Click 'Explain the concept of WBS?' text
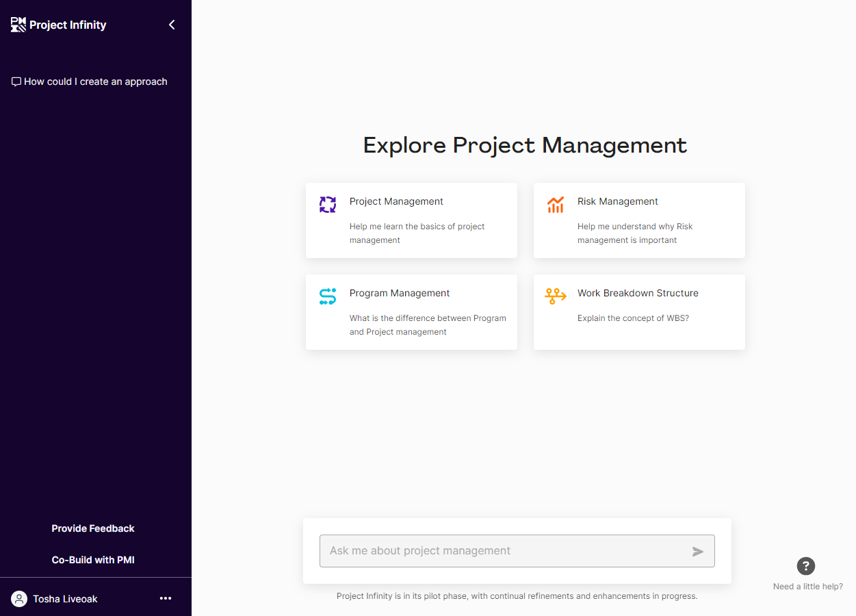Viewport: 856px width, 616px height. click(633, 318)
